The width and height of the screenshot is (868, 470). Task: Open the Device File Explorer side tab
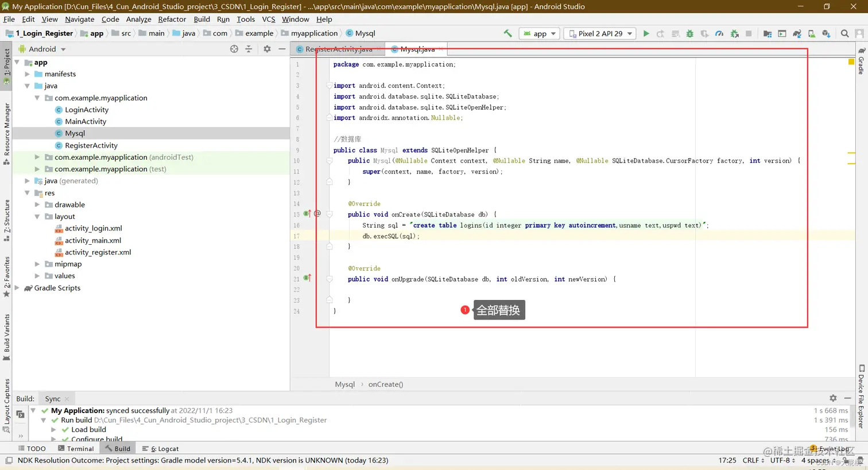861,396
